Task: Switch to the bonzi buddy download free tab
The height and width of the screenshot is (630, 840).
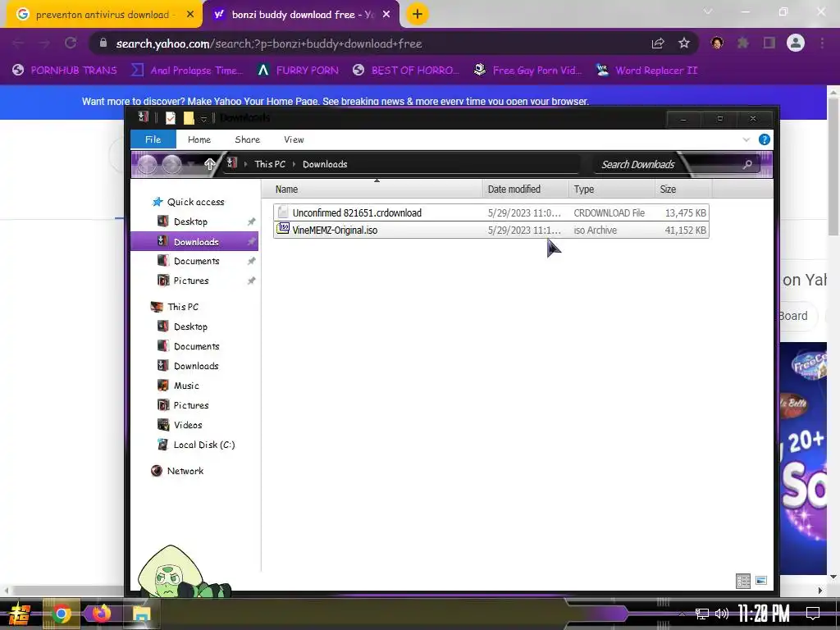Action: pos(302,15)
